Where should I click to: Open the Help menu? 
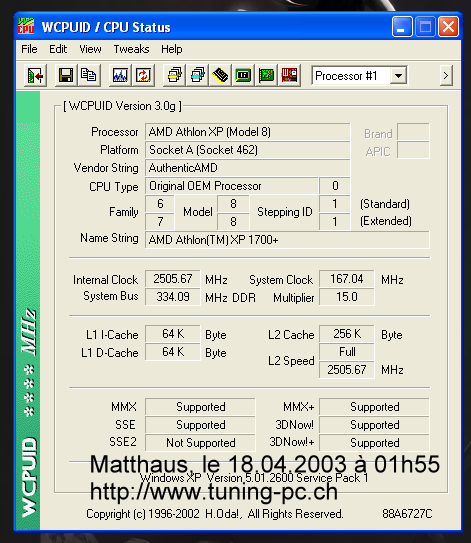click(x=171, y=49)
